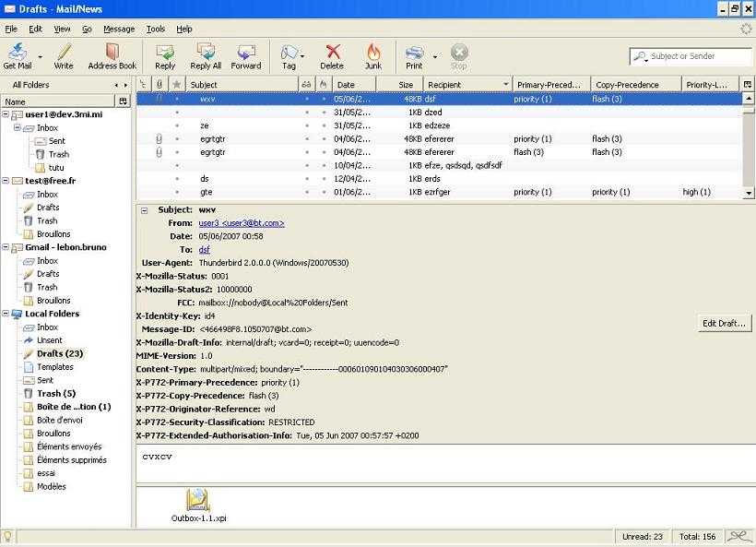Collapse the Local Folders tree
Screen dimensions: 756x547
coord(7,314)
